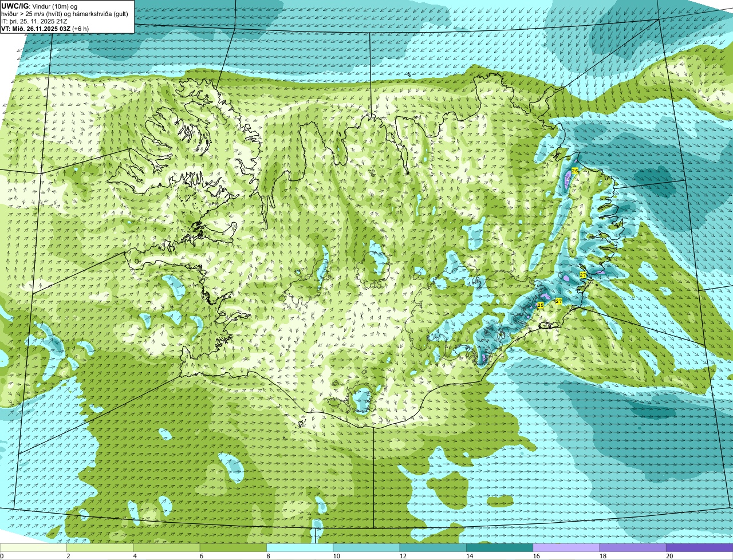Click the "10" value on the color scale
733x560 pixels.
pyautogui.click(x=336, y=556)
